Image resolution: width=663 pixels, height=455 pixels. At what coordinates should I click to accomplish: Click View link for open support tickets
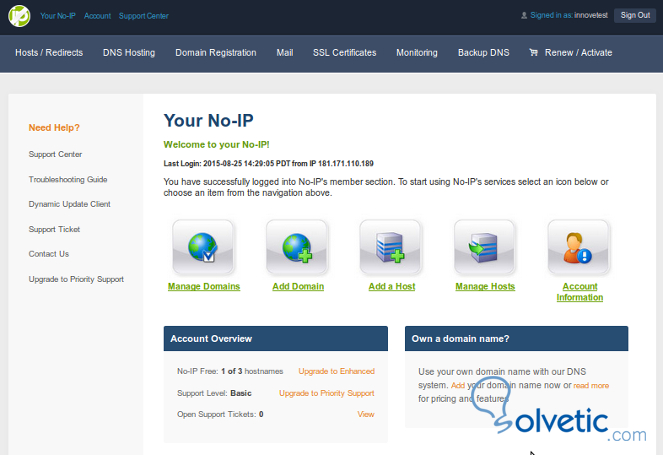click(x=366, y=414)
